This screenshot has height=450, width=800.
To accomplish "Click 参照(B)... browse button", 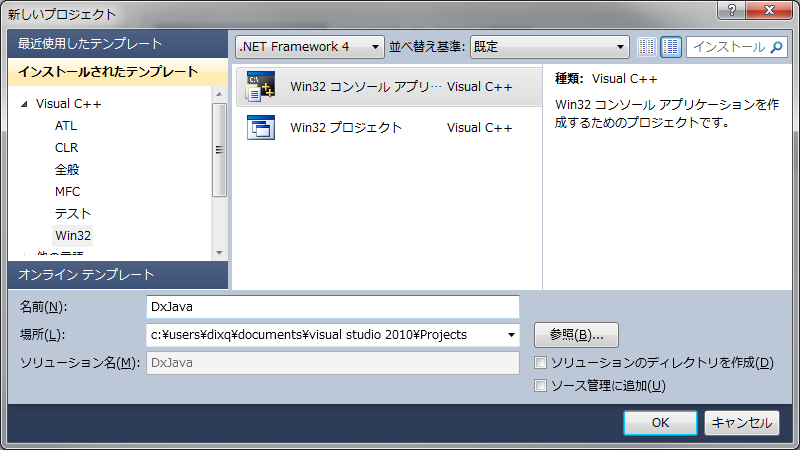I will point(577,335).
